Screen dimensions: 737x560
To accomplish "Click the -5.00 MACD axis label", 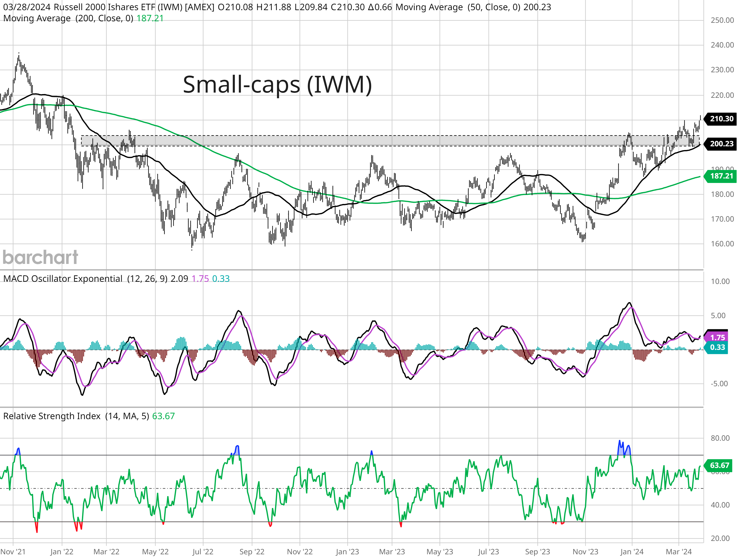I will coord(719,384).
